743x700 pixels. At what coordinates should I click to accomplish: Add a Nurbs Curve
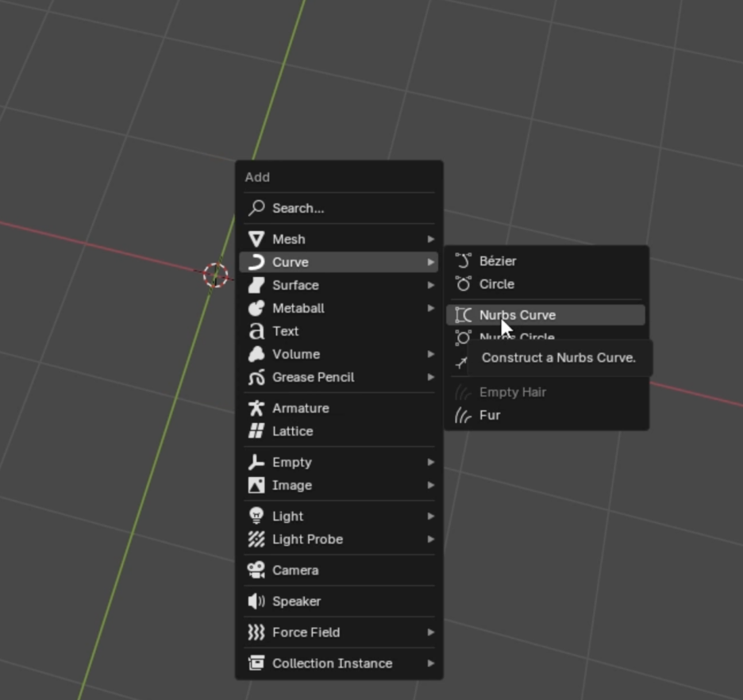[546, 315]
